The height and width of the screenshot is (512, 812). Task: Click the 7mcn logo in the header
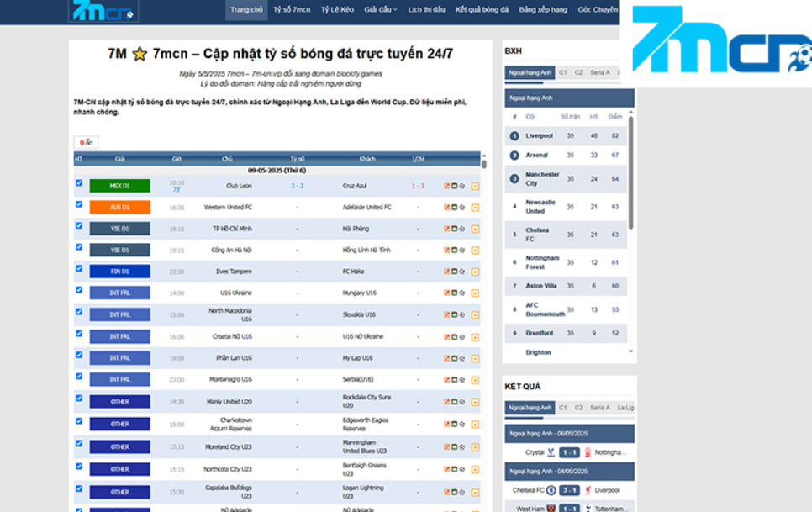(x=102, y=11)
